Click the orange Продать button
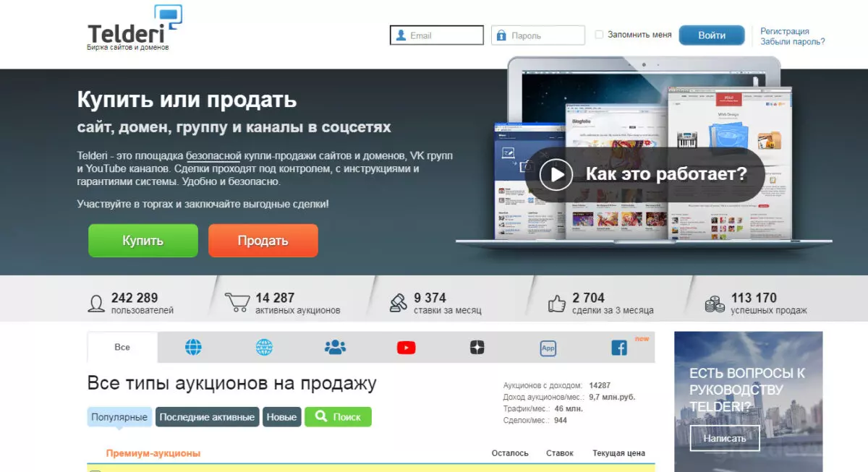The image size is (868, 472). coord(263,241)
